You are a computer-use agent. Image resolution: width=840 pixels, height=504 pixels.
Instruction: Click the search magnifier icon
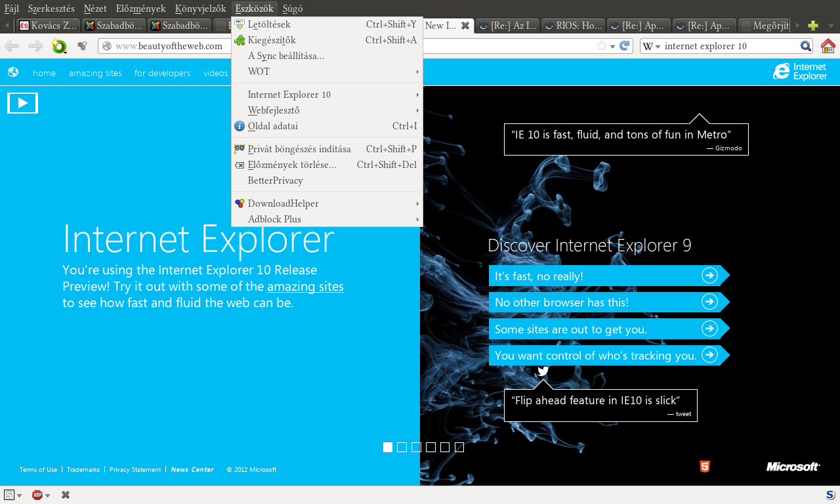point(806,46)
